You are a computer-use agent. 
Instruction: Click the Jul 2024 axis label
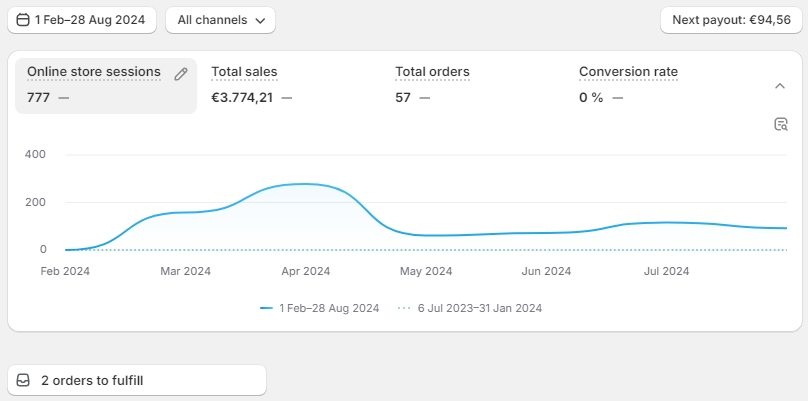point(666,271)
